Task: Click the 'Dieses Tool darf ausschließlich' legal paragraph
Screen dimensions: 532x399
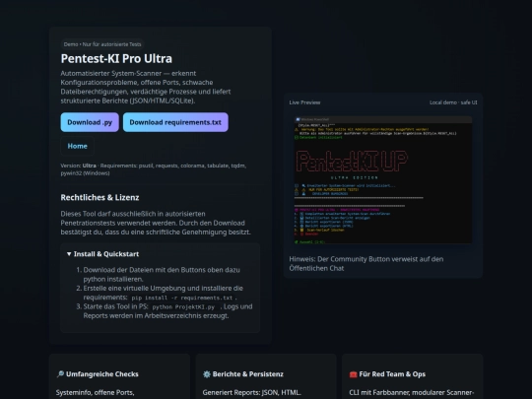Action: coord(156,223)
